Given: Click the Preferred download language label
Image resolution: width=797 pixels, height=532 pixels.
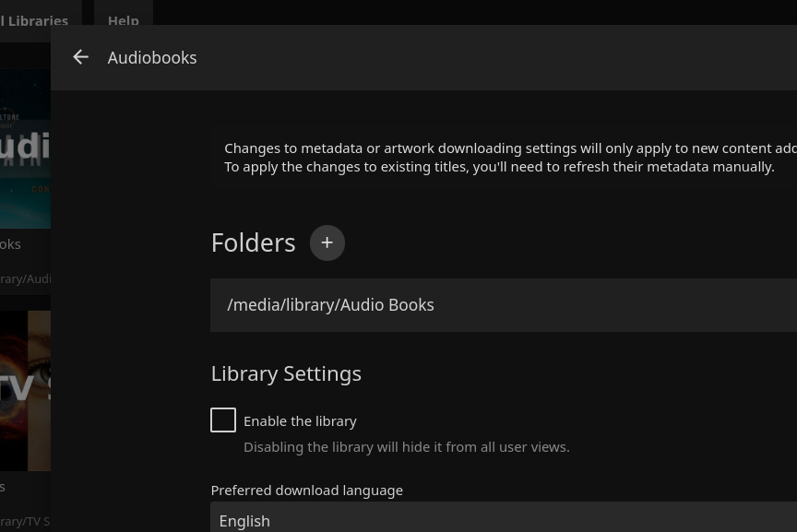Looking at the screenshot, I should click(306, 491).
